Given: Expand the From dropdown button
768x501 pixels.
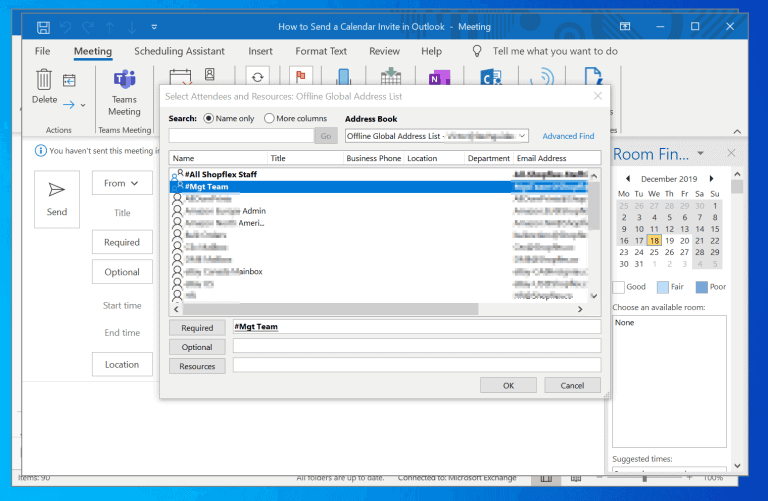Looking at the screenshot, I should point(121,183).
